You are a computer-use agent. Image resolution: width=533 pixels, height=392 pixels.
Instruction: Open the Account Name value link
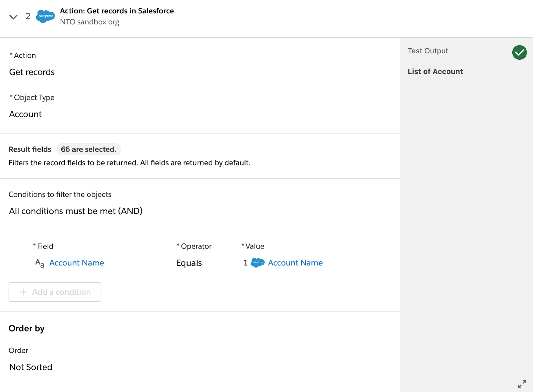(x=295, y=263)
